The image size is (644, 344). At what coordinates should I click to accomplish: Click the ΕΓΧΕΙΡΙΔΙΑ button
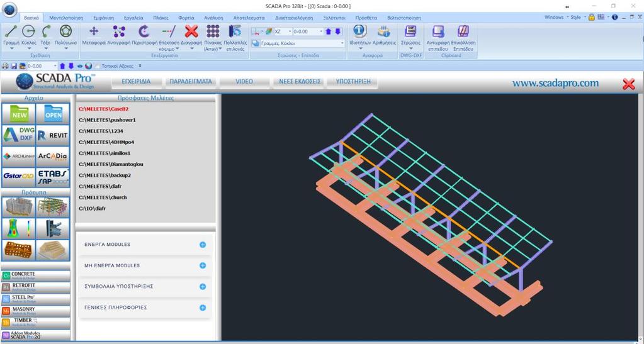click(136, 82)
